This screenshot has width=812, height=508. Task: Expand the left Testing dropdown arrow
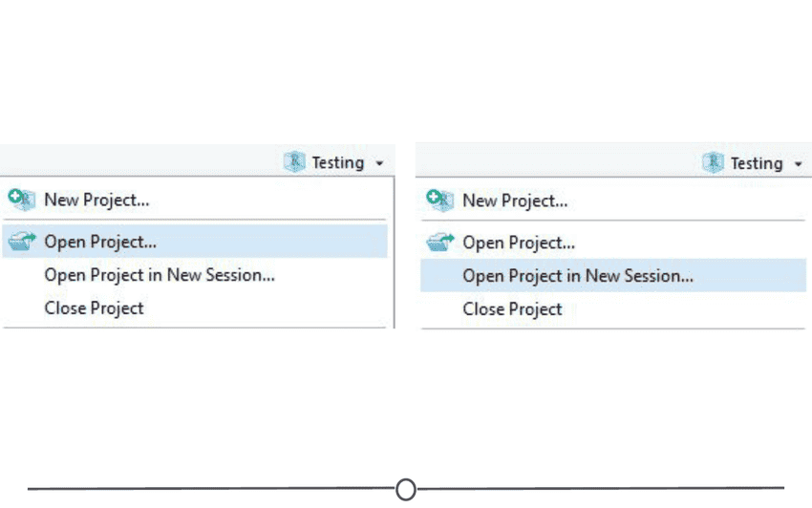[379, 163]
